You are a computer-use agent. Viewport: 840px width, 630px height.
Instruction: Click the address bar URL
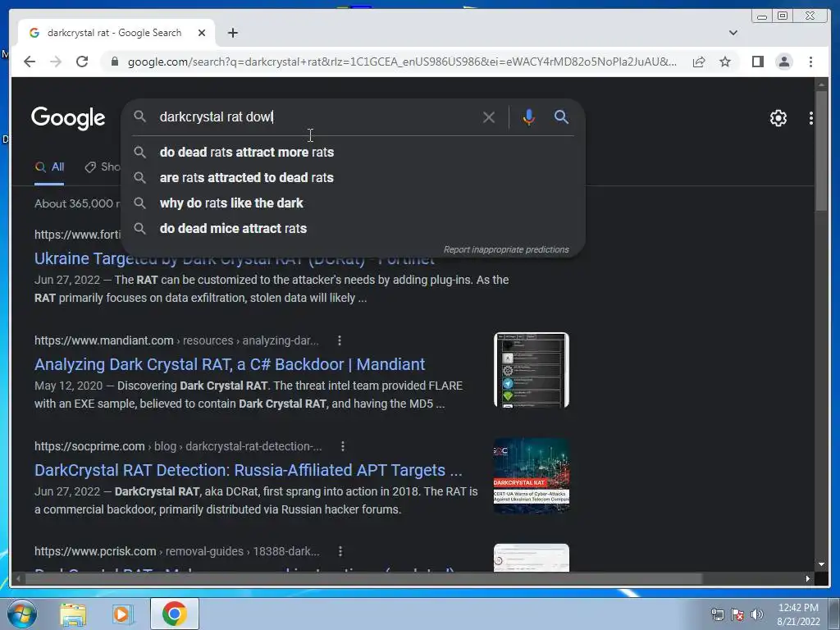402,62
